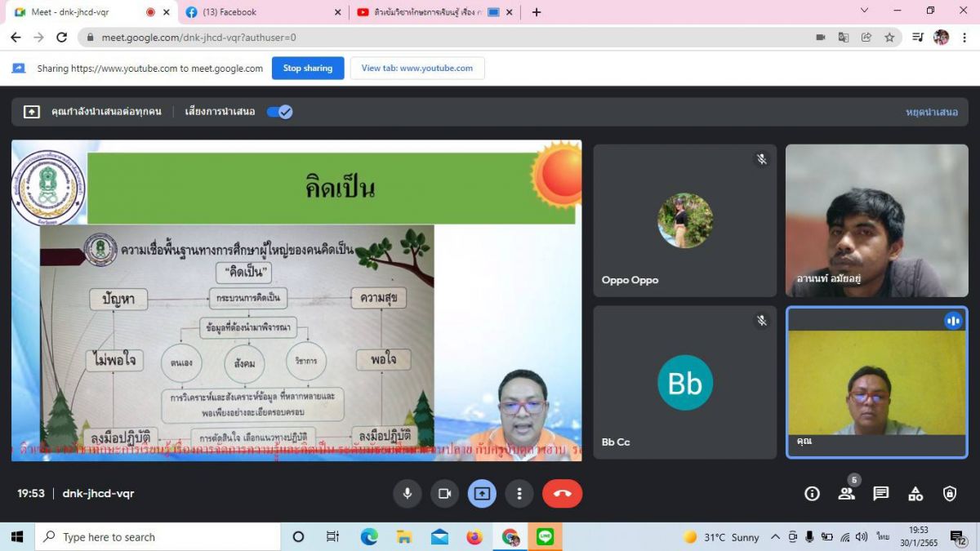Expand the tab search chevron
Image resolution: width=980 pixels, height=551 pixels.
click(x=864, y=11)
